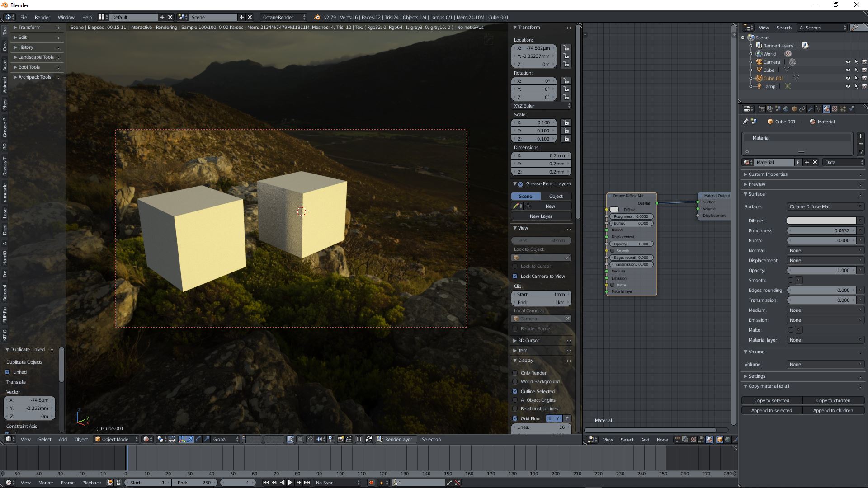868x488 pixels.
Task: Click the jump to end frame button
Action: [x=307, y=483]
